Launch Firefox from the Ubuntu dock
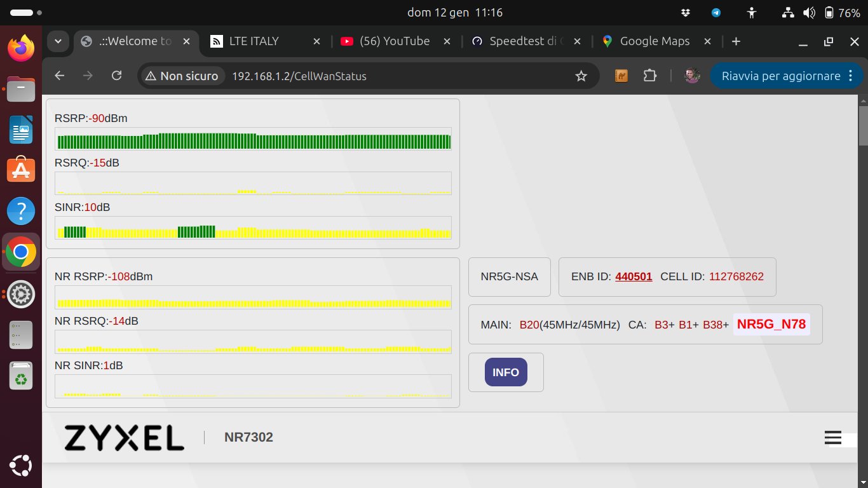The width and height of the screenshot is (868, 488). pyautogui.click(x=21, y=48)
